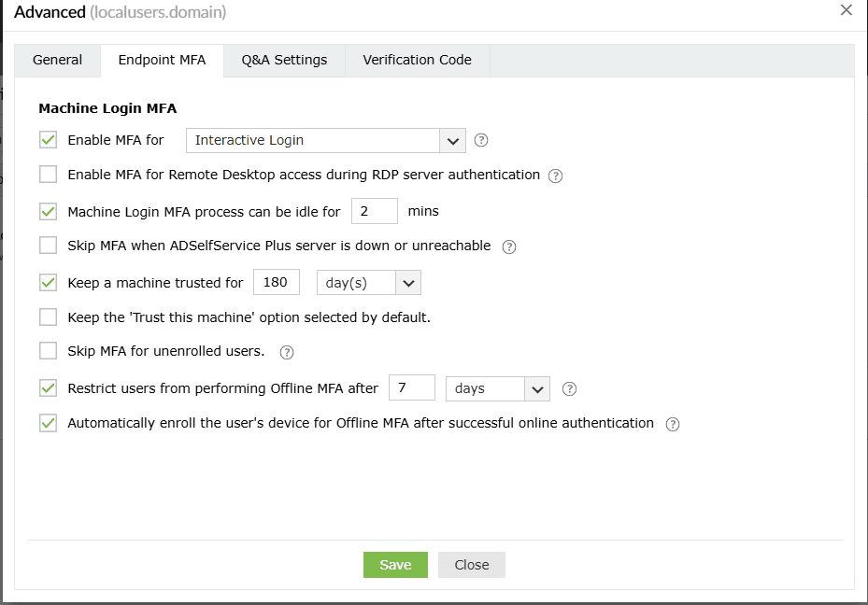Enable MFA for Remote Desktop access
Viewport: 868px width, 605px height.
tap(48, 175)
